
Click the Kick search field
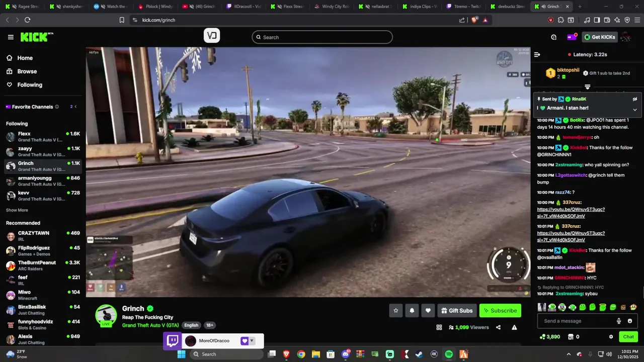click(322, 37)
